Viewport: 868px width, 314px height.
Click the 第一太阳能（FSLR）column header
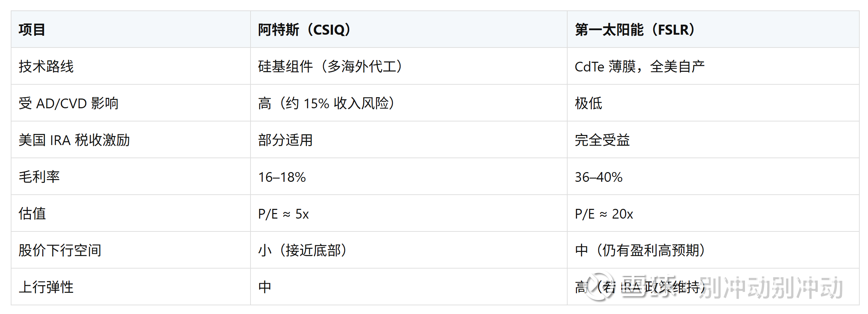pos(635,30)
